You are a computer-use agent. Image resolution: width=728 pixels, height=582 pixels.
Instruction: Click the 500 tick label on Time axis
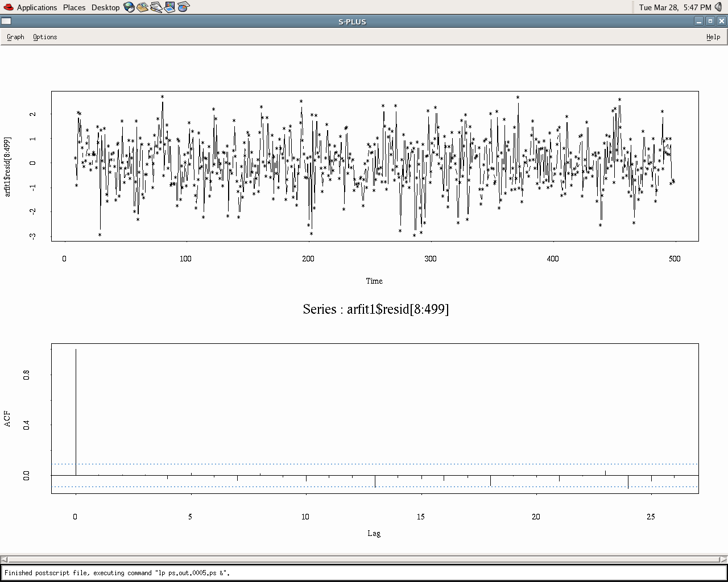(675, 259)
